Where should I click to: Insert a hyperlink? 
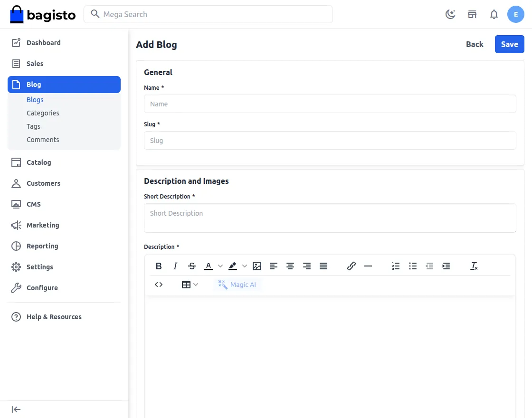[351, 266]
